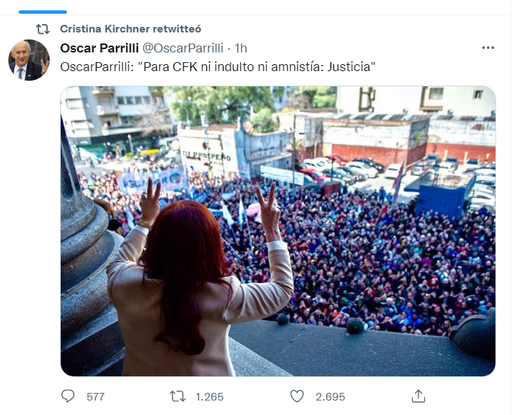The width and height of the screenshot is (532, 415).
Task: Open the three-dot more options menu
Action: 488,48
